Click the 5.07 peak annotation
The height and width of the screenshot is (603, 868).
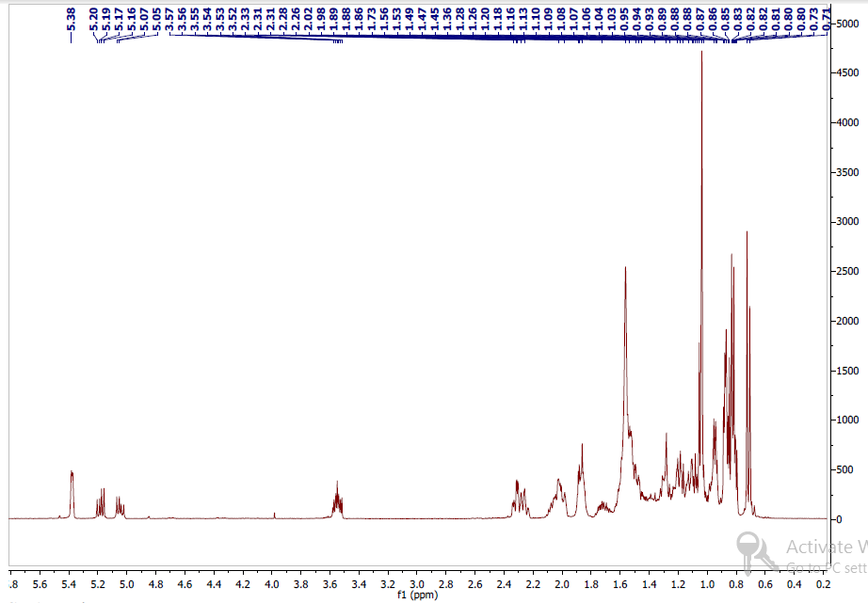pyautogui.click(x=144, y=20)
